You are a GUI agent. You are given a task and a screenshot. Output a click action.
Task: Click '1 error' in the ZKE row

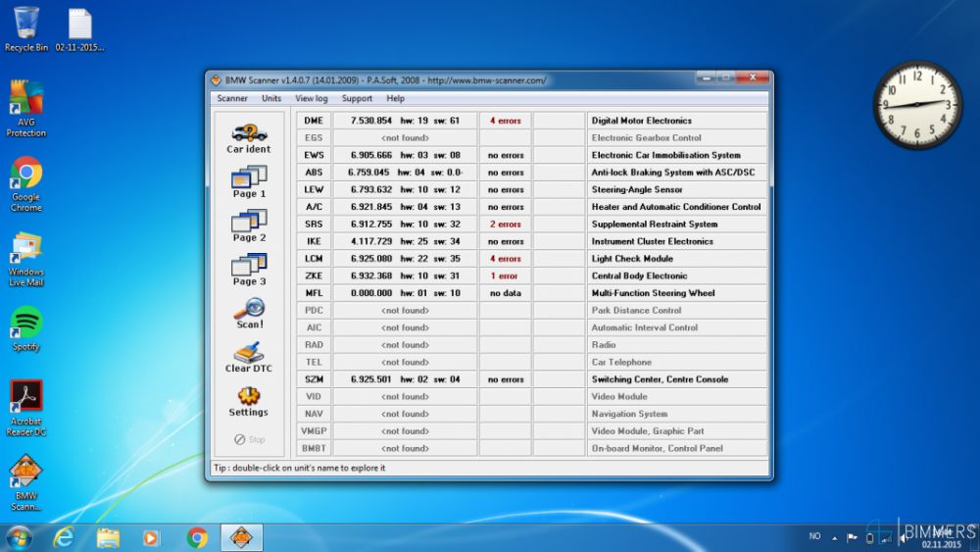tap(505, 276)
